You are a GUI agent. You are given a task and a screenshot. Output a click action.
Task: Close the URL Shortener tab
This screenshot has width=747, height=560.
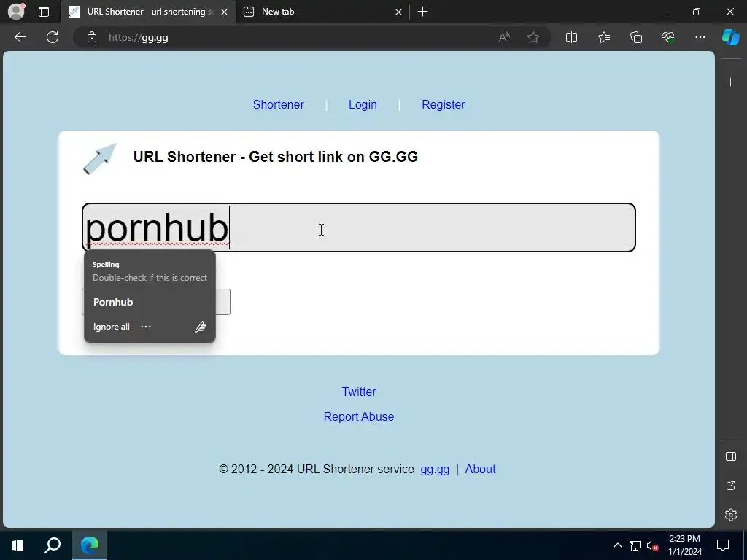pyautogui.click(x=225, y=12)
